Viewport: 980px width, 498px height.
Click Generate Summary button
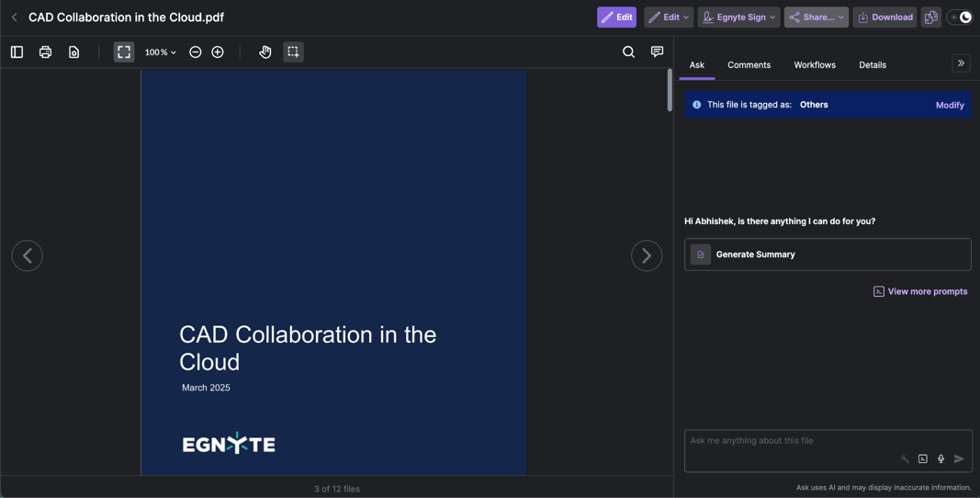[x=828, y=255]
